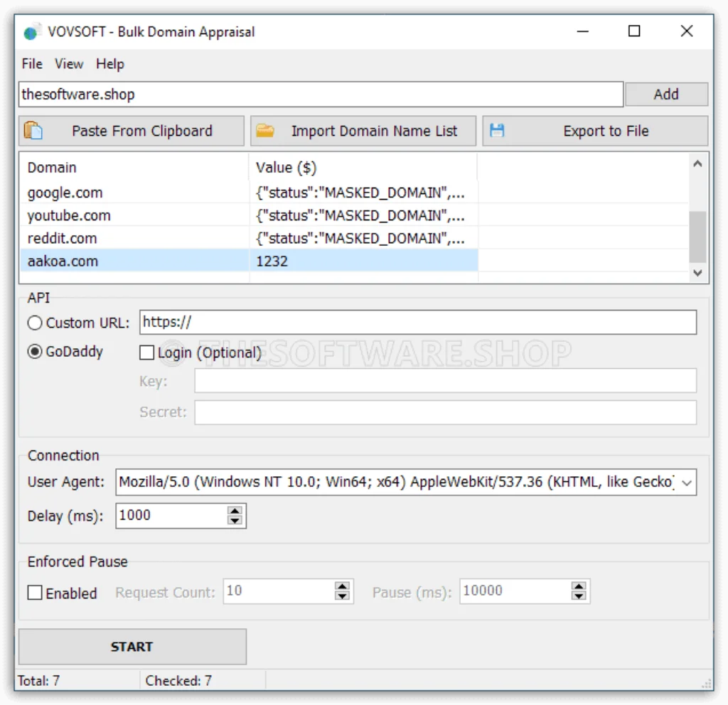Select the GoDaddy radio button

click(35, 352)
